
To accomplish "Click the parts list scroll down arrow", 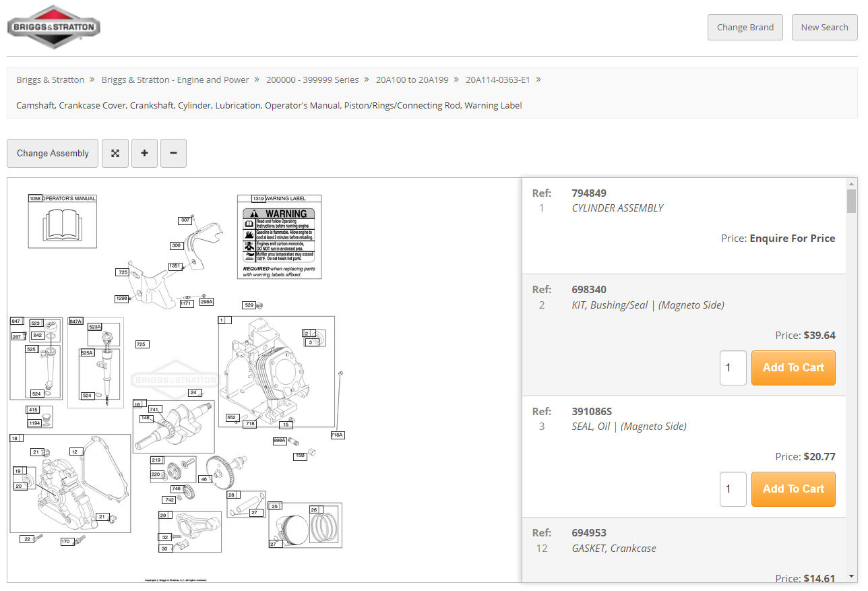I will coord(852,576).
